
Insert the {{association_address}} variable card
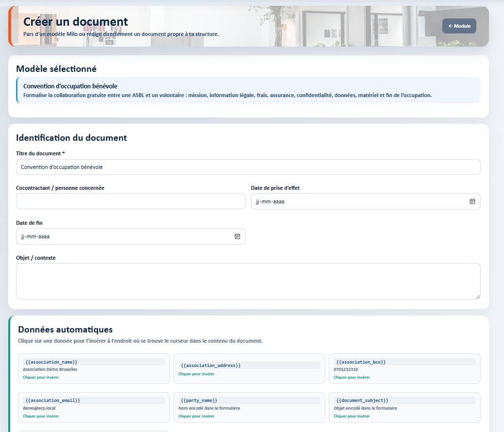pyautogui.click(x=249, y=369)
